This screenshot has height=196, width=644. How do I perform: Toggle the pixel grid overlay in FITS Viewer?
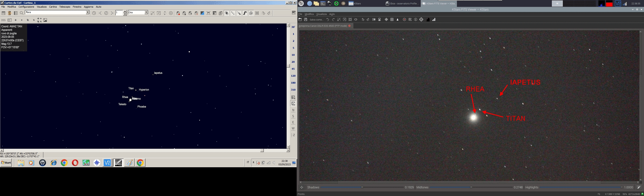coord(392,20)
